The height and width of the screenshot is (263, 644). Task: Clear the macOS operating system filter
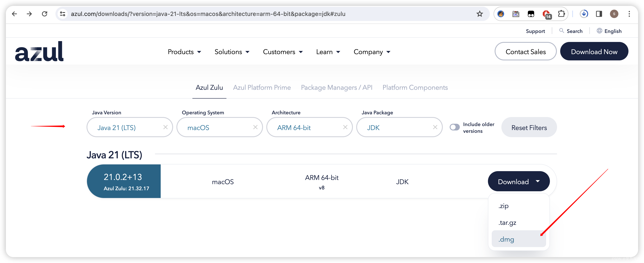pyautogui.click(x=255, y=127)
